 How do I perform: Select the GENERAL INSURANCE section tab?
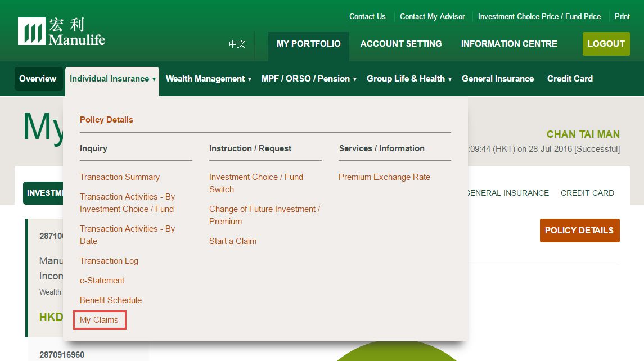point(508,193)
